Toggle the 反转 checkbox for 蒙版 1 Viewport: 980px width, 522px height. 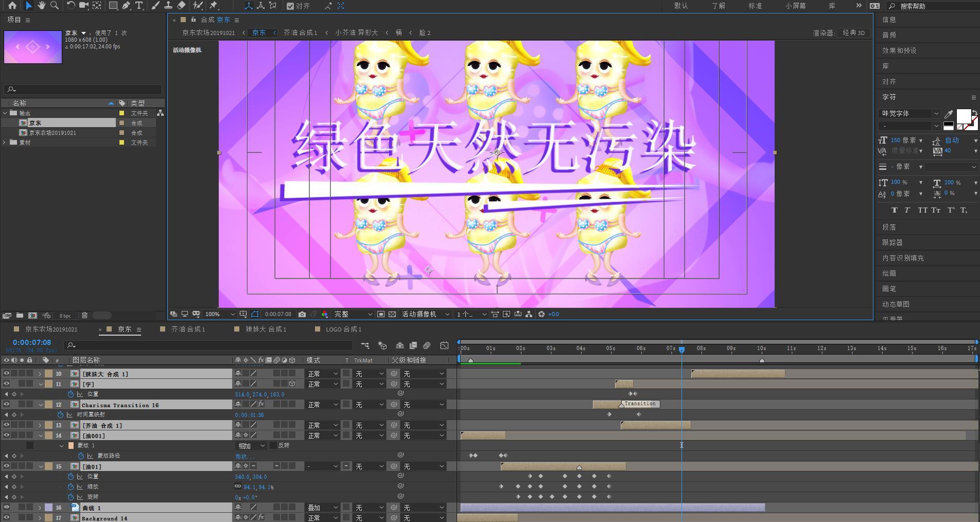273,446
